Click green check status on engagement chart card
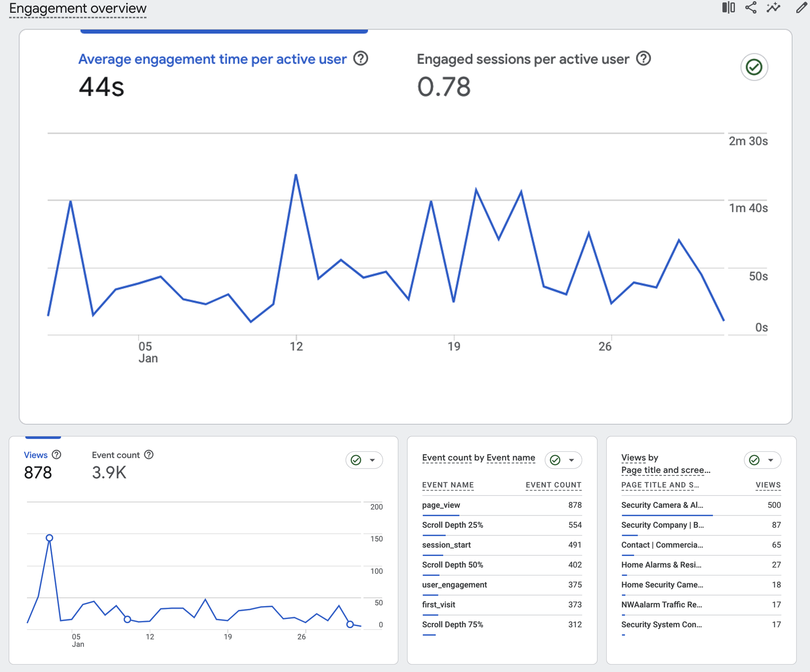810x672 pixels. (754, 67)
